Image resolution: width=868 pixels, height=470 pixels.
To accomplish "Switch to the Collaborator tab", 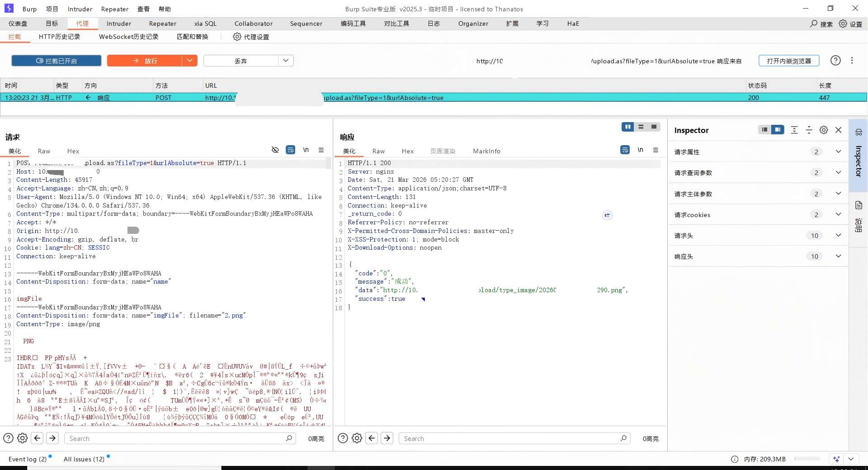I will pos(254,24).
